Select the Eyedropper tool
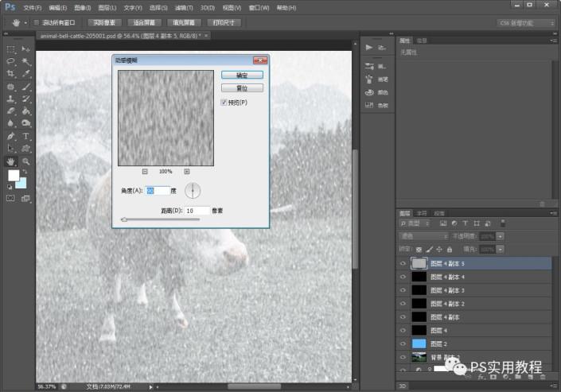The image size is (561, 392). tap(25, 74)
